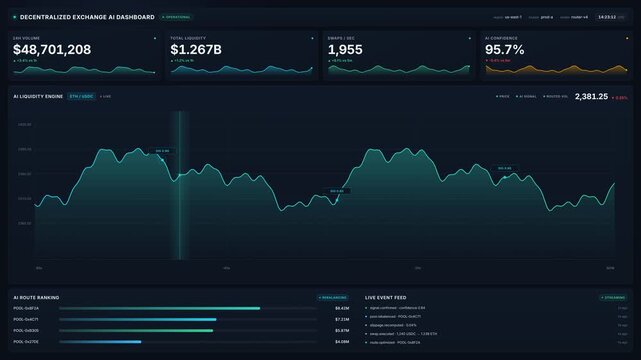Click the prod-a cluster label
Image resolution: width=641 pixels, height=360 pixels.
coord(547,17)
